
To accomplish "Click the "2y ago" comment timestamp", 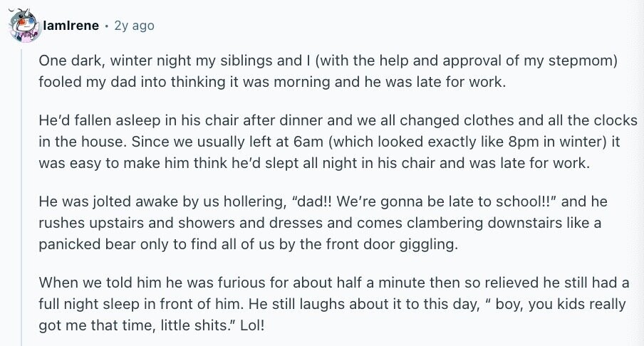I will coord(134,26).
